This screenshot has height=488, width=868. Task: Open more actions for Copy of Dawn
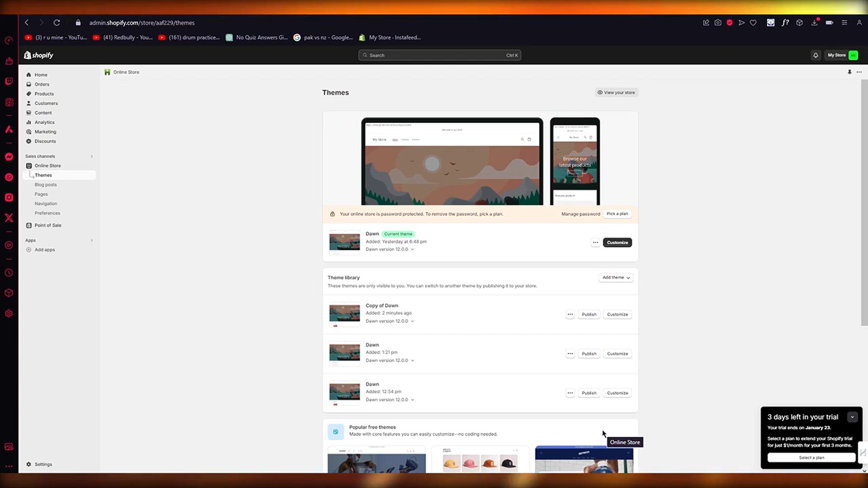570,314
